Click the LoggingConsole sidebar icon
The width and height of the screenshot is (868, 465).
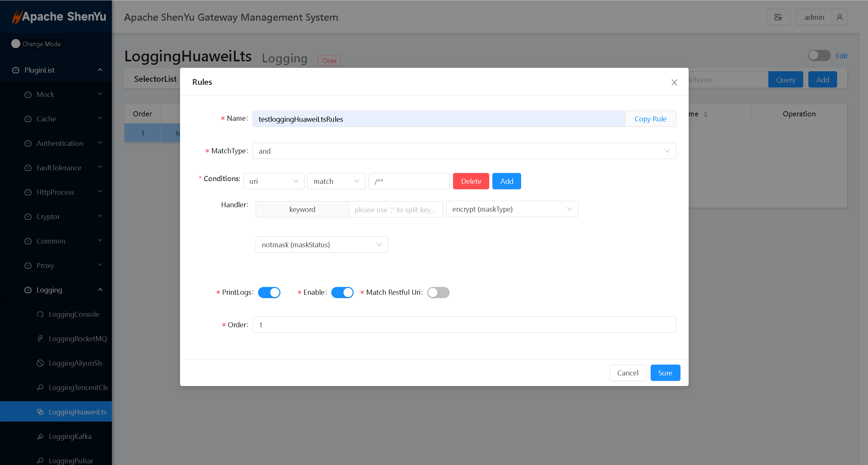click(x=40, y=314)
